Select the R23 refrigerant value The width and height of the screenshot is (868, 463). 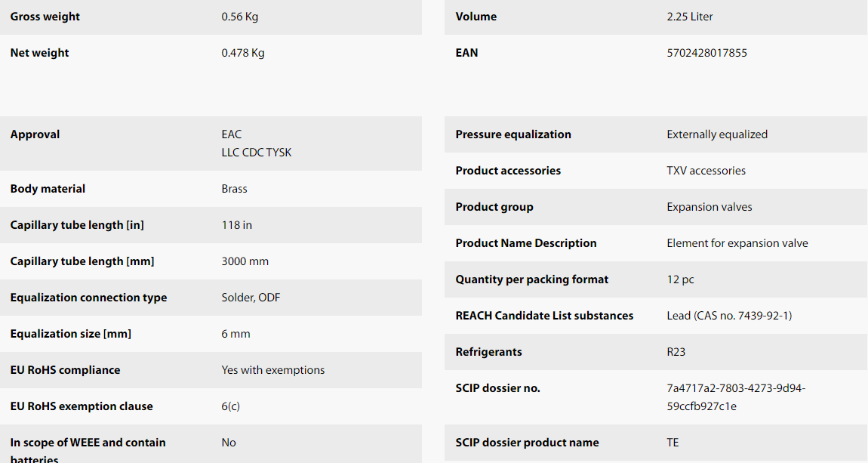[x=676, y=352]
